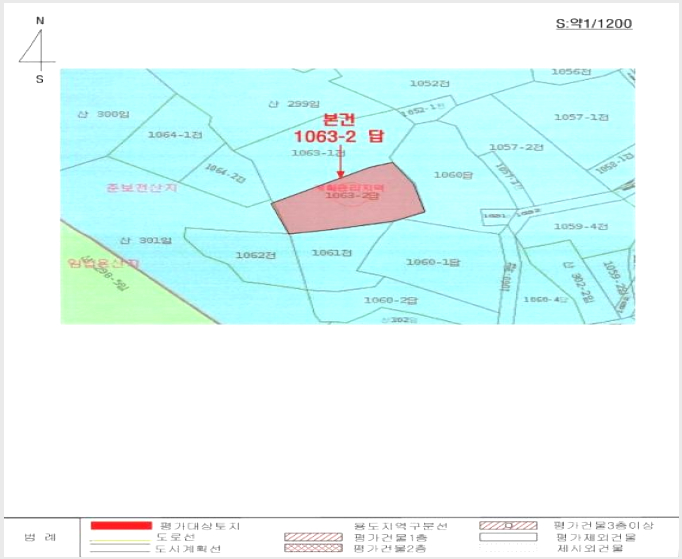Select legend entry 용도지역구분선
This screenshot has height=559, width=682.
[x=401, y=526]
